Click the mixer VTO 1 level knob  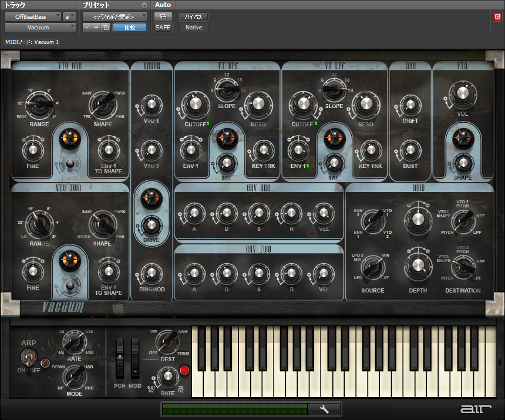[x=151, y=105]
